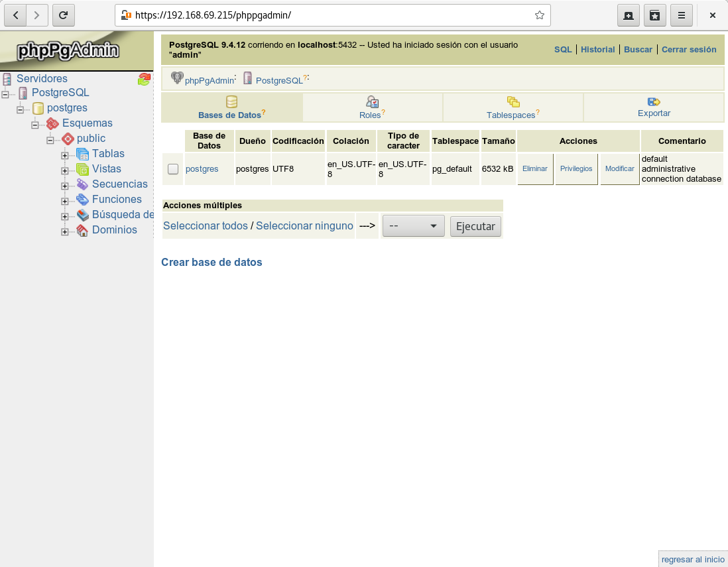Click the Dominios house icon in tree
The image size is (728, 567).
[82, 230]
